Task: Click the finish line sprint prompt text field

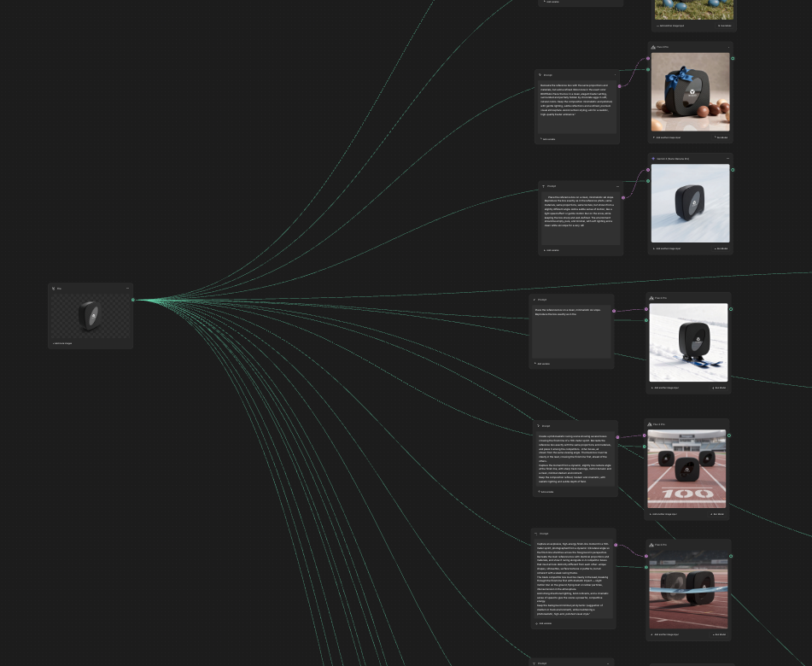Action: pos(573,579)
